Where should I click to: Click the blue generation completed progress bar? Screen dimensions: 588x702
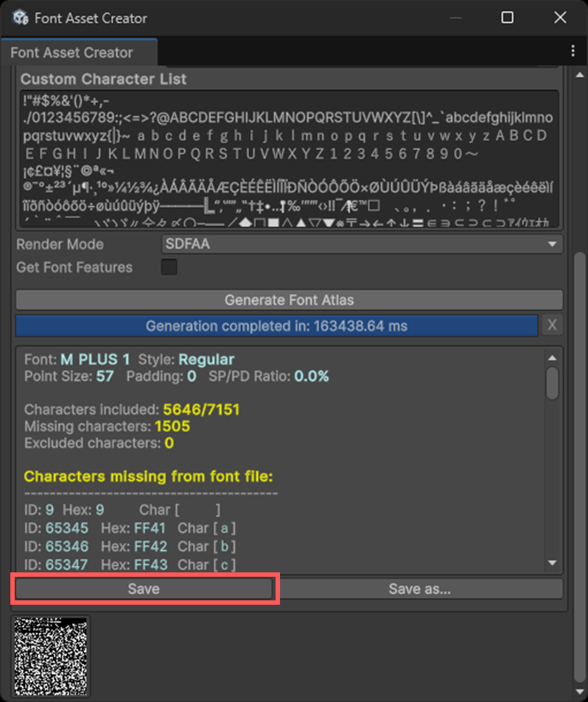(276, 326)
